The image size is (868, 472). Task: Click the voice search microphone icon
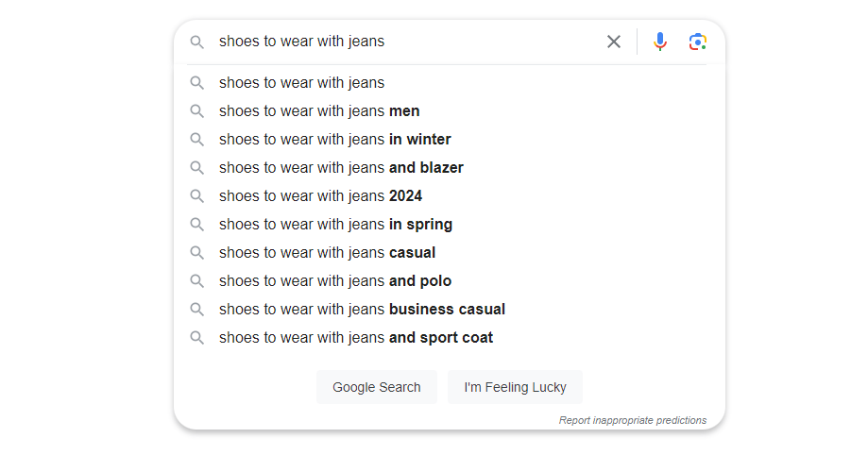pos(659,42)
